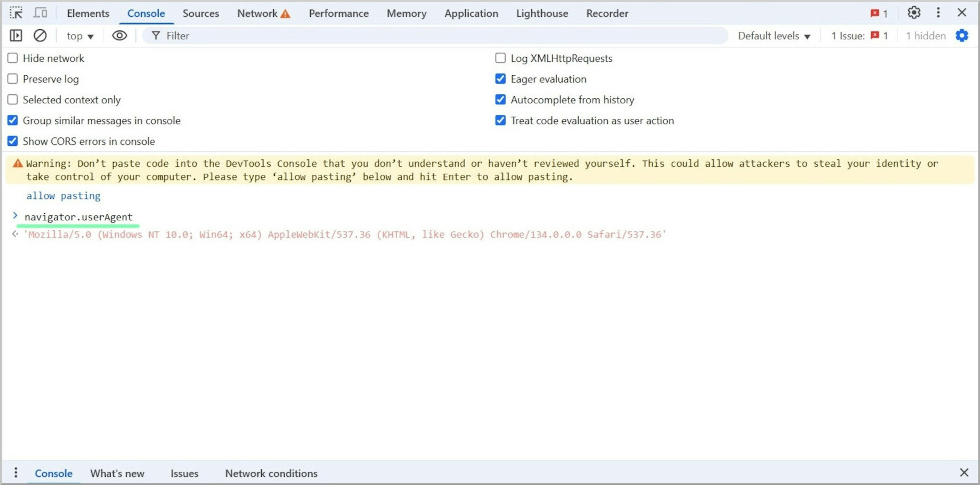
Task: Activate the inspect element picker icon
Action: (16, 13)
